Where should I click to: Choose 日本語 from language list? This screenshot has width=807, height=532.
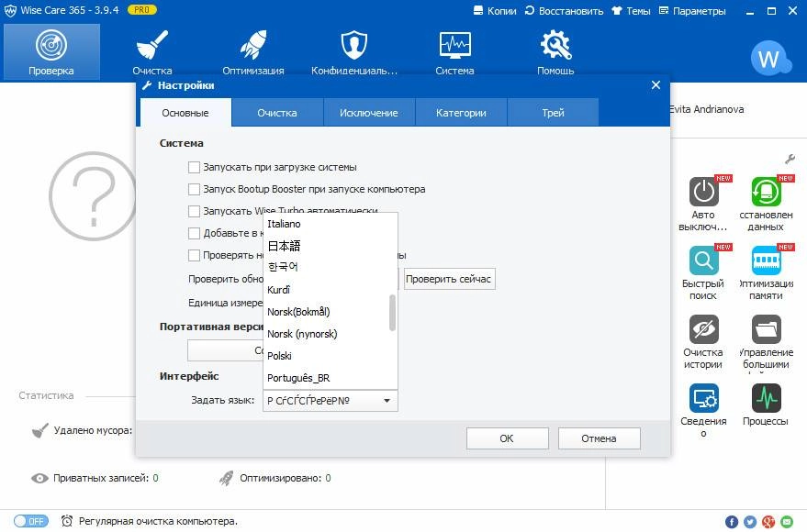(331, 246)
